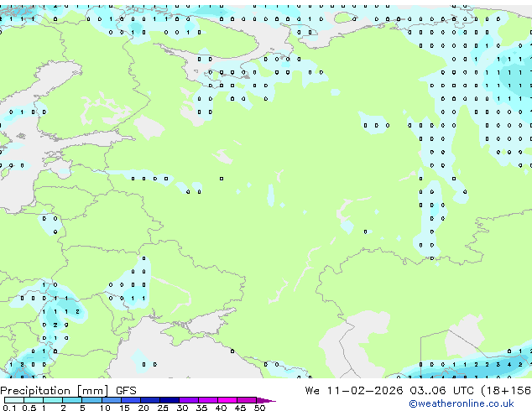Click the '50' legend scale label

click(x=259, y=408)
